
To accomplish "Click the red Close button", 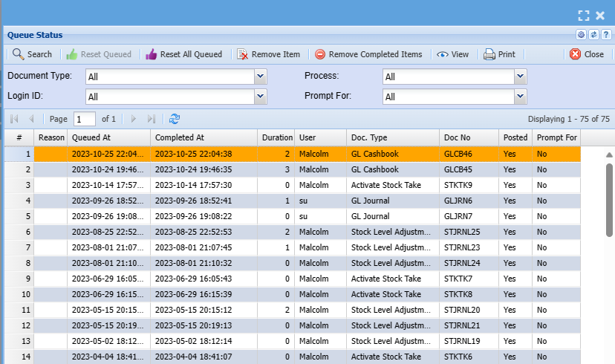I will (587, 54).
